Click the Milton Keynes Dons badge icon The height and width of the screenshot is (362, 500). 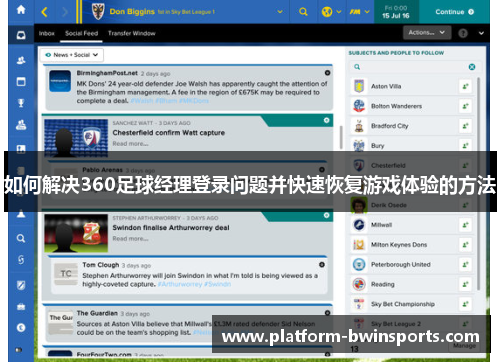pyautogui.click(x=359, y=245)
